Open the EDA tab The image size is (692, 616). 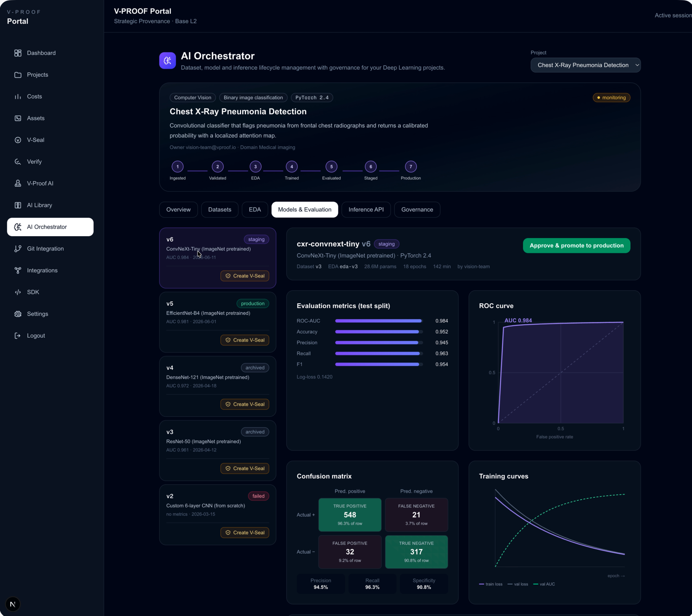click(x=255, y=210)
